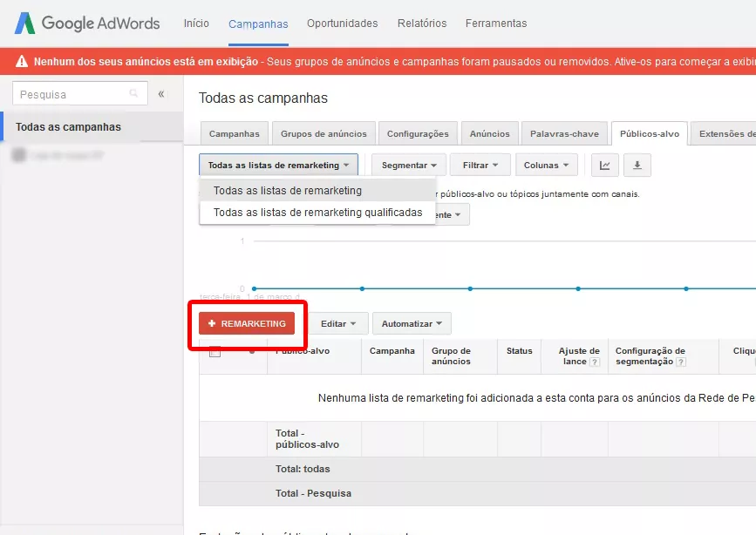
Task: Open the partially hidden dropdown ending in 'ente'
Action: tap(453, 214)
